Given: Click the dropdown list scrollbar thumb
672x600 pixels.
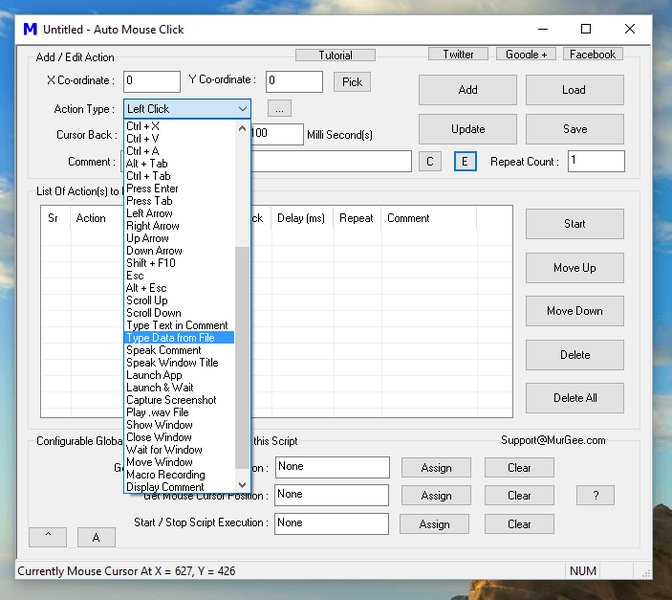Looking at the screenshot, I should (242, 357).
